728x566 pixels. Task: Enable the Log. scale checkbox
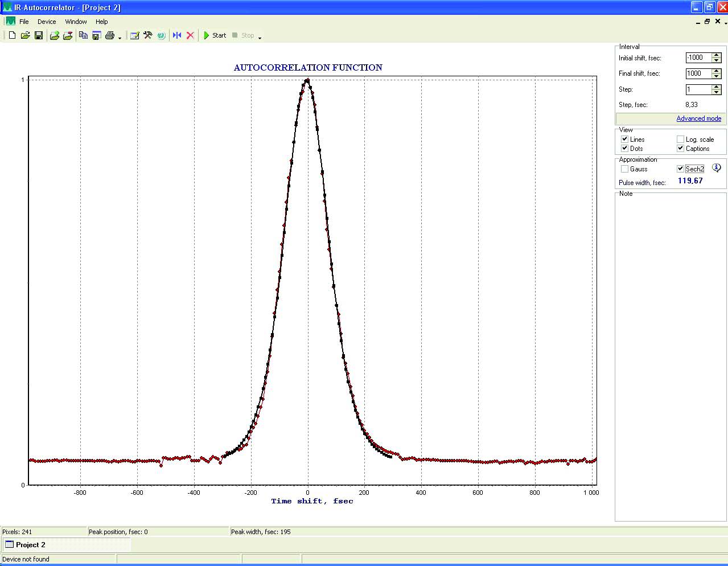click(x=680, y=140)
